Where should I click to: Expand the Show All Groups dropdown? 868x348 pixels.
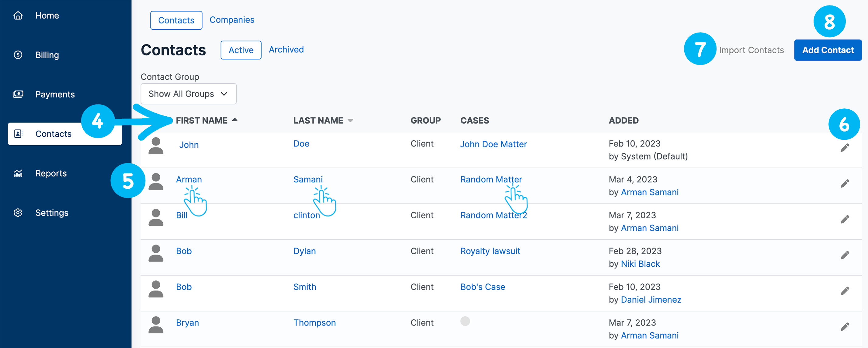[188, 94]
